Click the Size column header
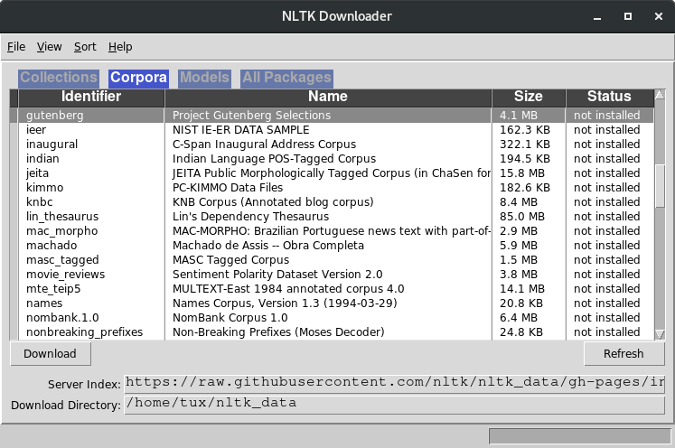The width and height of the screenshot is (675, 448). coord(528,96)
